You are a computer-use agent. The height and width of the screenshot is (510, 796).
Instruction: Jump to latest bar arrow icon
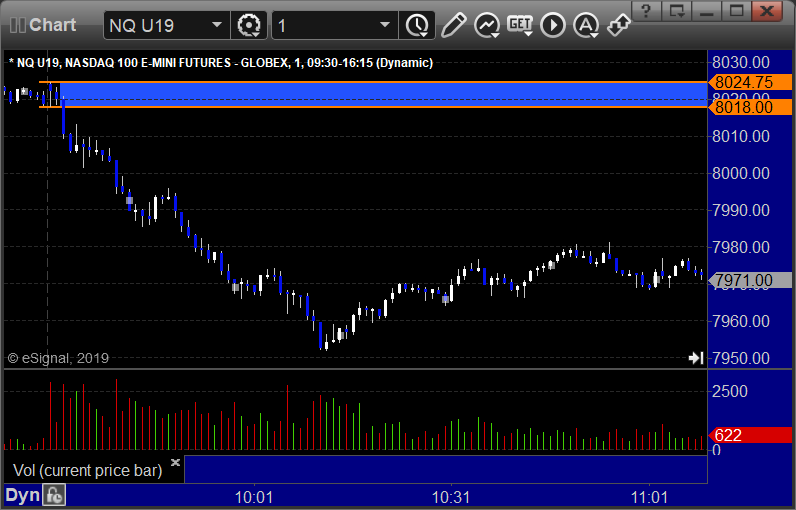coord(696,358)
